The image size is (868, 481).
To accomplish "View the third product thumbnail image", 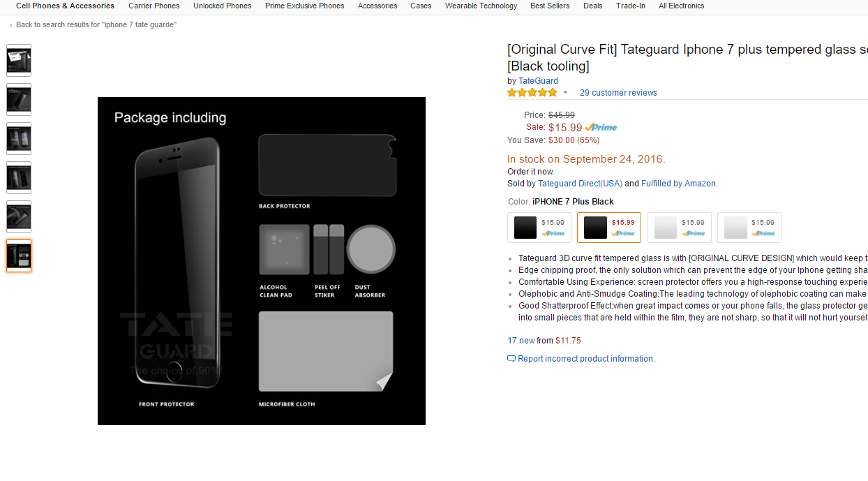I will 19,139.
